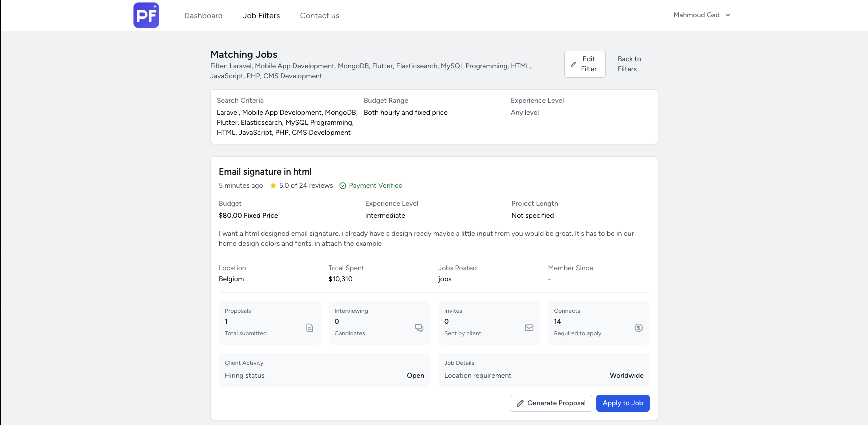The height and width of the screenshot is (425, 868).
Task: Go to Contact us page
Action: 320,16
